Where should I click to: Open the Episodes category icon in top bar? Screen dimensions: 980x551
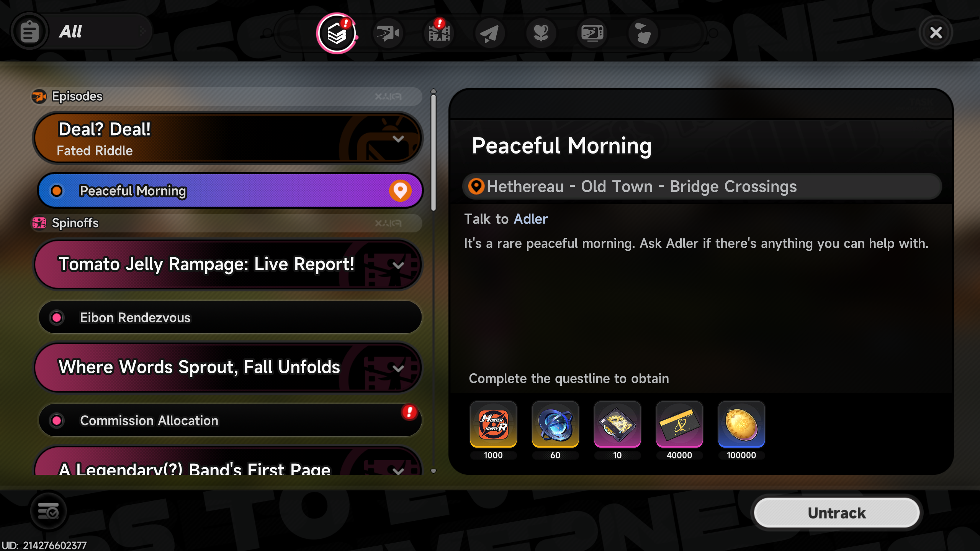(x=388, y=33)
